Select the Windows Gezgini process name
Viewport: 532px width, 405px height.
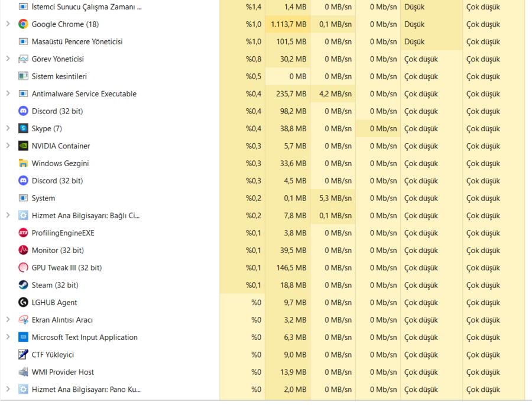coord(60,163)
